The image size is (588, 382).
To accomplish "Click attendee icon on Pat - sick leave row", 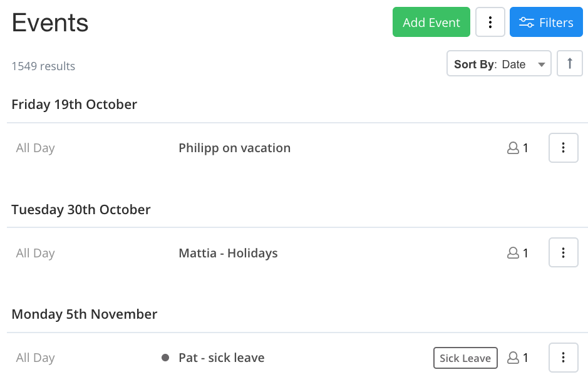I will click(x=513, y=358).
